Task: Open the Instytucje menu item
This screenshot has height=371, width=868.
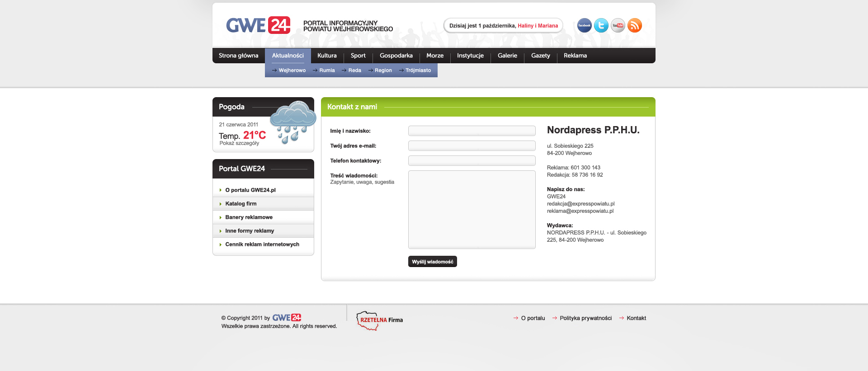Action: pyautogui.click(x=470, y=56)
